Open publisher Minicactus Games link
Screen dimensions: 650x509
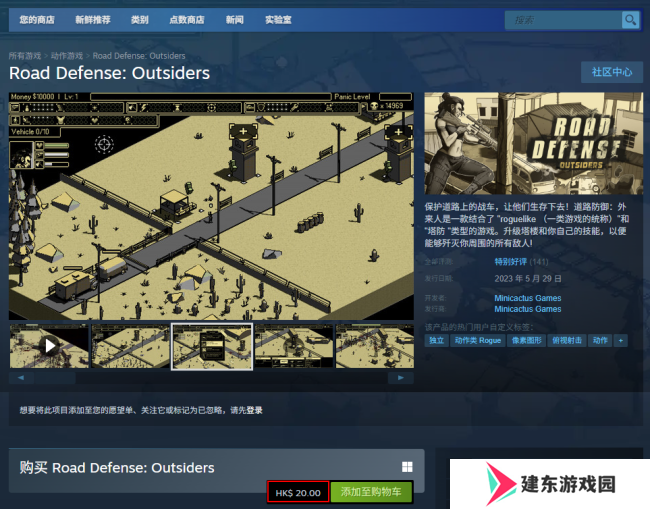(x=528, y=309)
